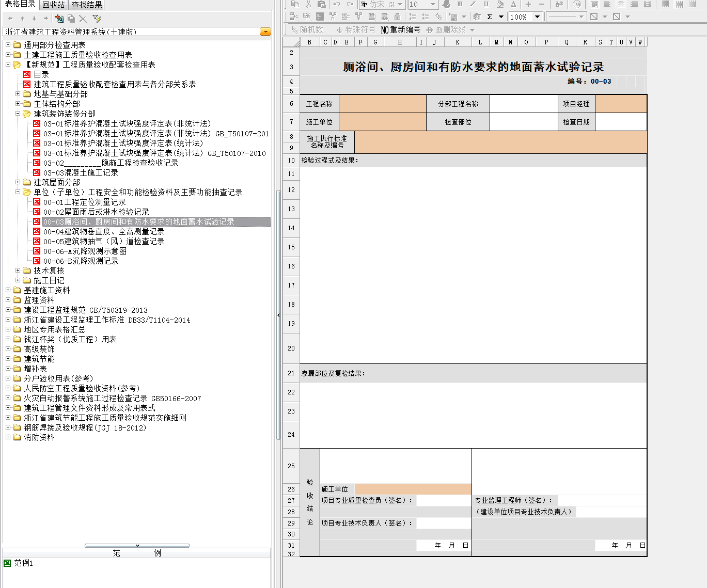This screenshot has height=588, width=707.
Task: Expand the 技术复核 folder
Action: pos(18,271)
